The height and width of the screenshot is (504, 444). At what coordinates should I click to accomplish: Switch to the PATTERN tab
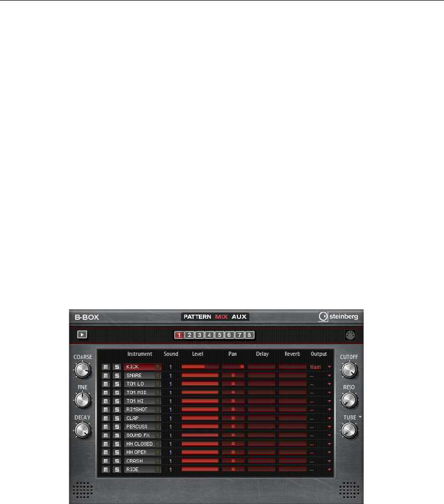point(197,317)
